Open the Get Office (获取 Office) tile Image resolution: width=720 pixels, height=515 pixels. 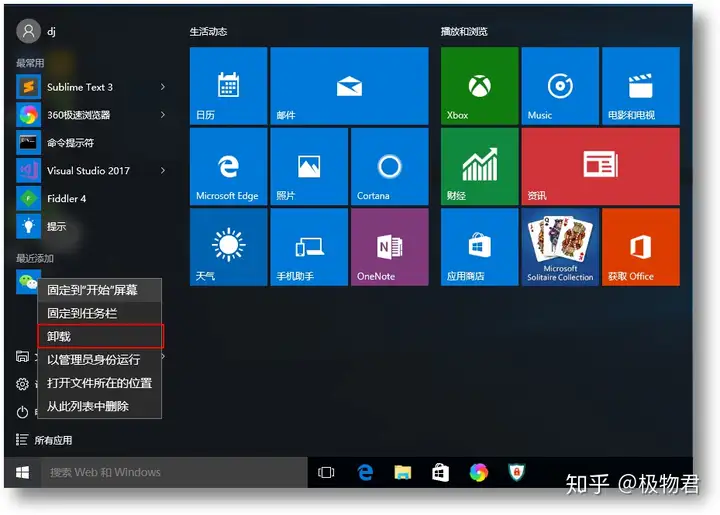(x=641, y=247)
